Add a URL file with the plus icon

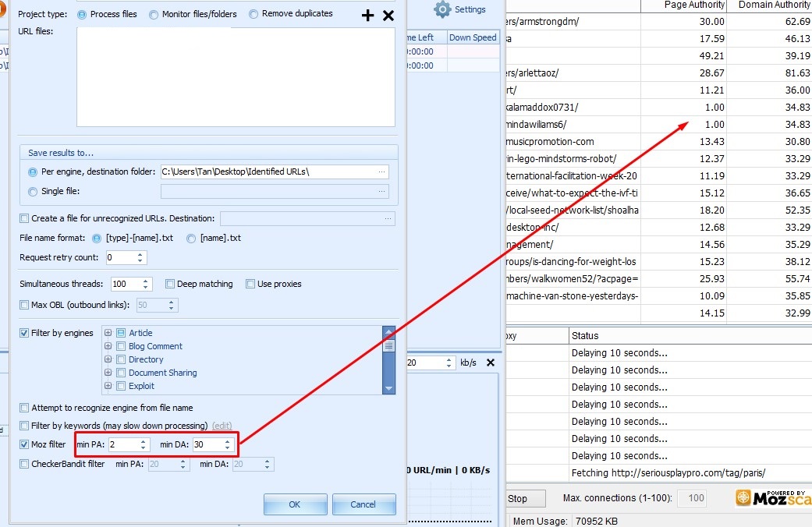tap(367, 16)
